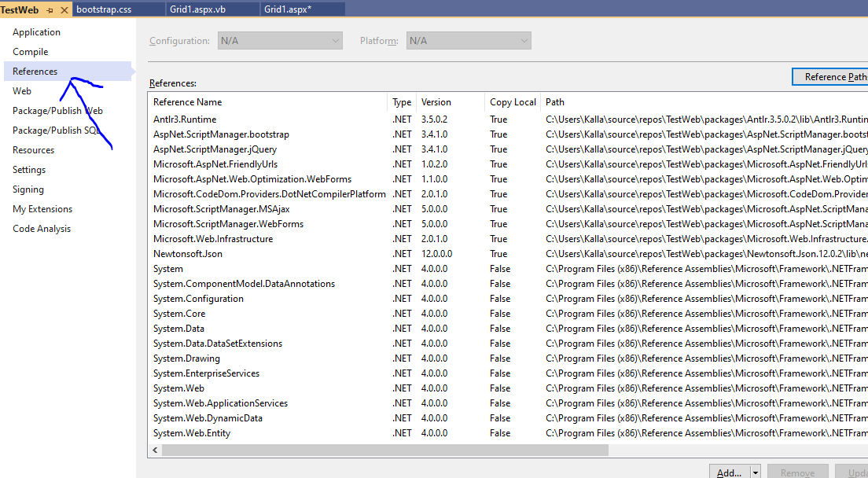Screen dimensions: 868x478
Task: Select the System.ComponentModel.DataAnnotations reference
Action: 244,284
